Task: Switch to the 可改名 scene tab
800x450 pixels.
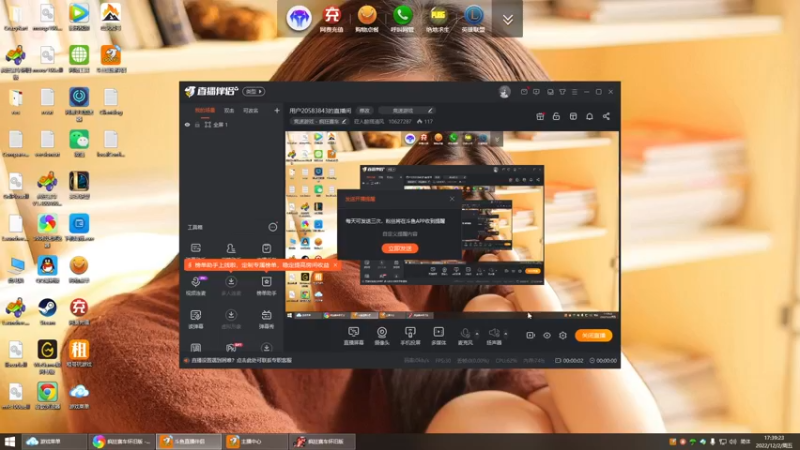Action: [251, 110]
